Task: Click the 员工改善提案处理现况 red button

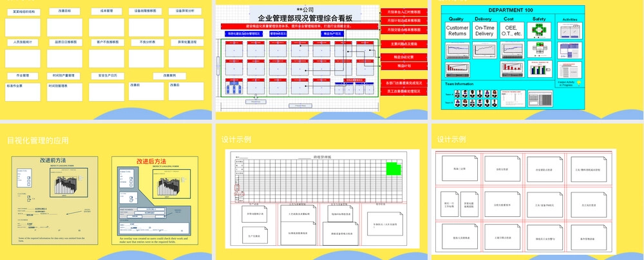Action: (404, 91)
